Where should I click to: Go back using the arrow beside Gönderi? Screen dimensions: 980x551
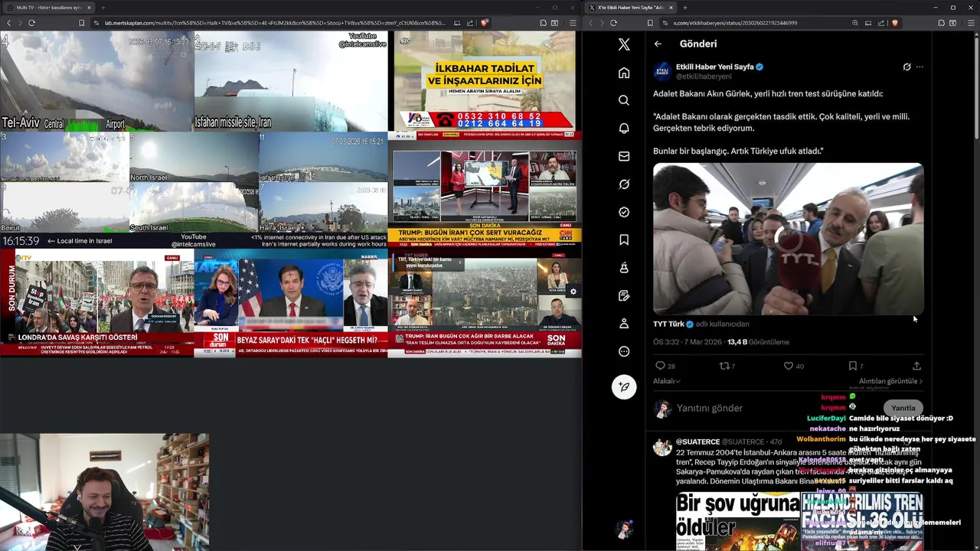(x=658, y=44)
